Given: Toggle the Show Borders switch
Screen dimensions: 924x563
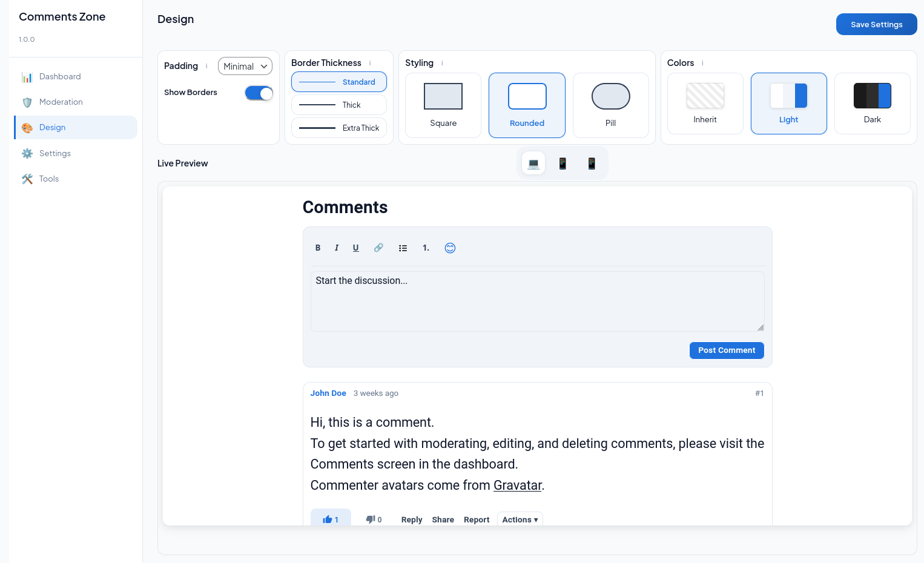Looking at the screenshot, I should [x=259, y=93].
